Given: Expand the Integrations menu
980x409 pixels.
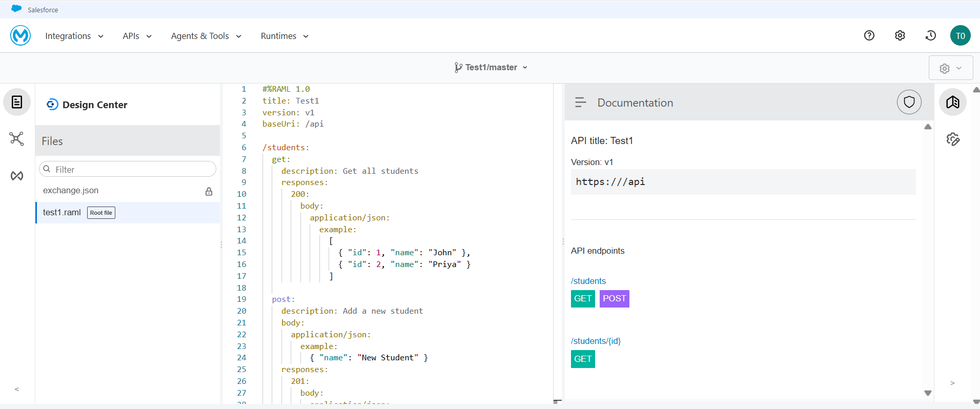Looking at the screenshot, I should tap(74, 36).
